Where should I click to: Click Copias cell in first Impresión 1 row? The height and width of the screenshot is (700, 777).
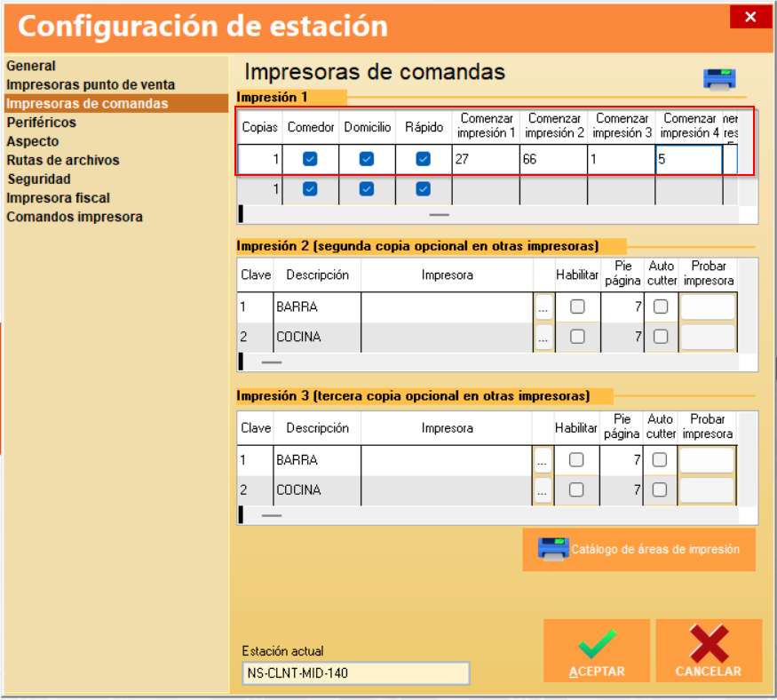click(x=260, y=159)
